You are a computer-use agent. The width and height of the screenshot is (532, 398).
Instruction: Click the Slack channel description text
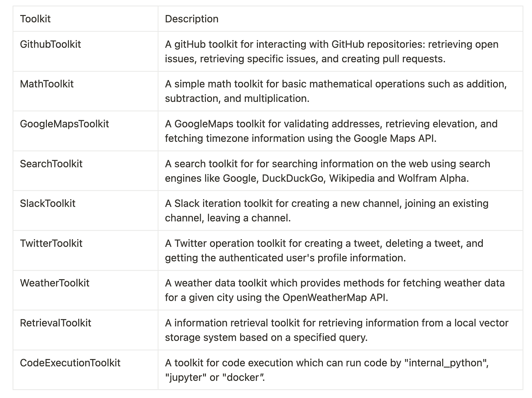[327, 211]
